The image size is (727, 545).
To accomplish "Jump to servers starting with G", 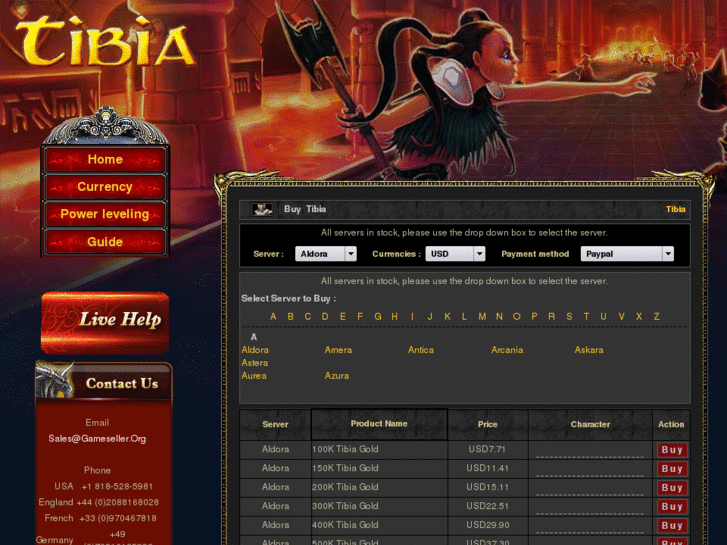I will point(378,316).
